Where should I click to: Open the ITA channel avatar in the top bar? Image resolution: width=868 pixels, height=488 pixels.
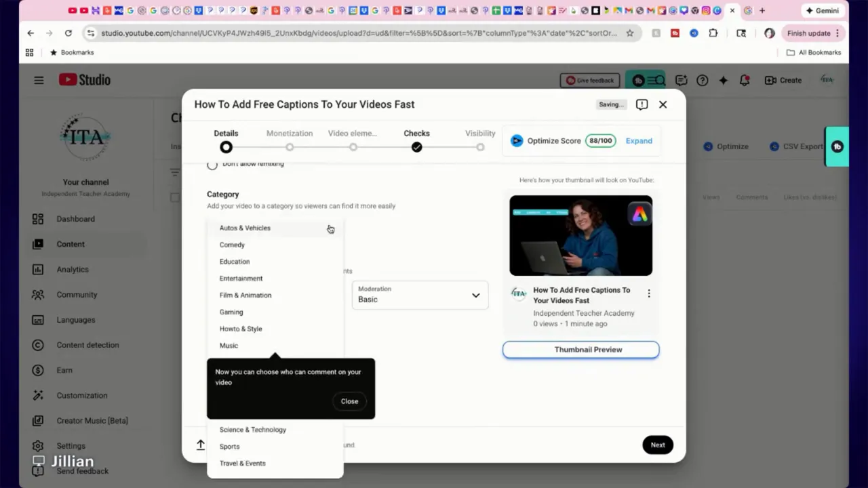click(x=826, y=80)
